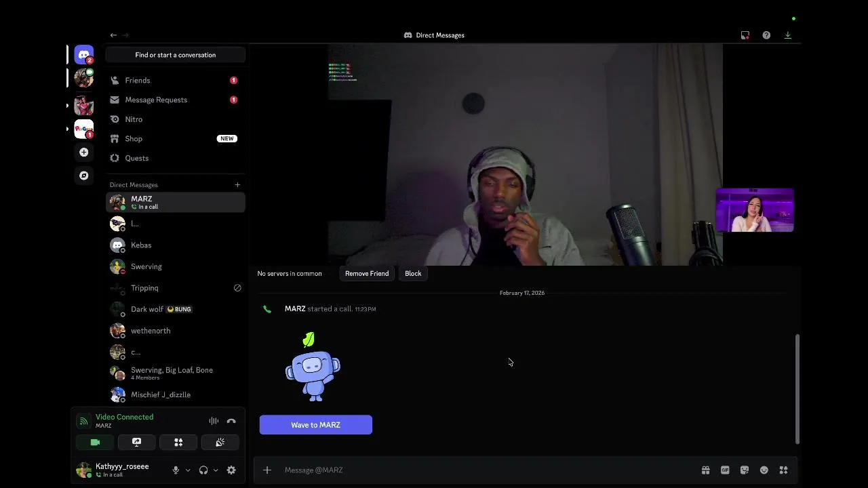
Task: Open the Swerving, Big Loaf, Bone group
Action: 176,373
